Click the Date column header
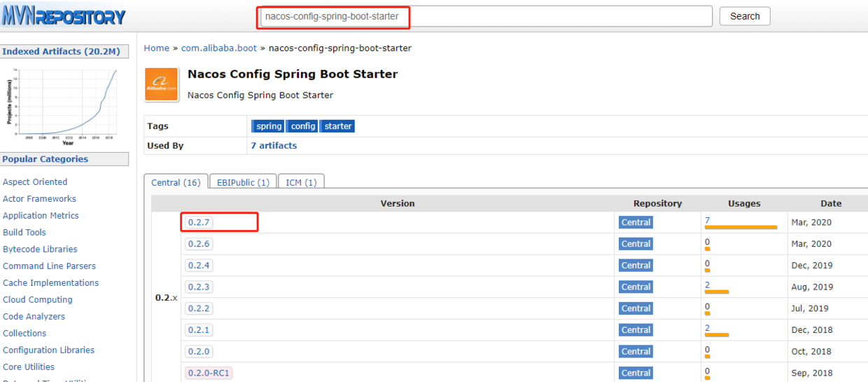 (831, 203)
